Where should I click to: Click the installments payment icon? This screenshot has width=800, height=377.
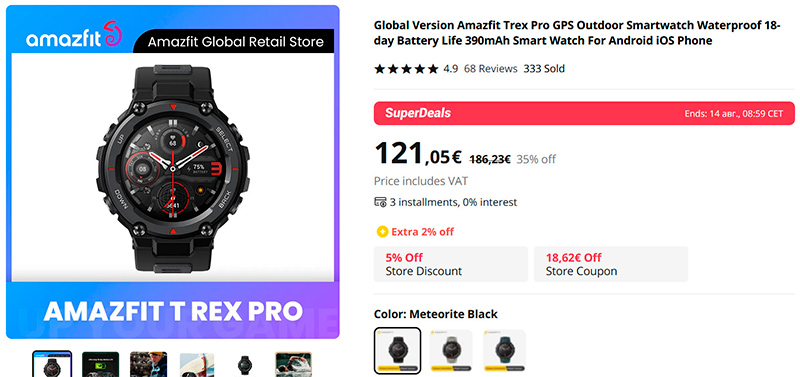[380, 202]
